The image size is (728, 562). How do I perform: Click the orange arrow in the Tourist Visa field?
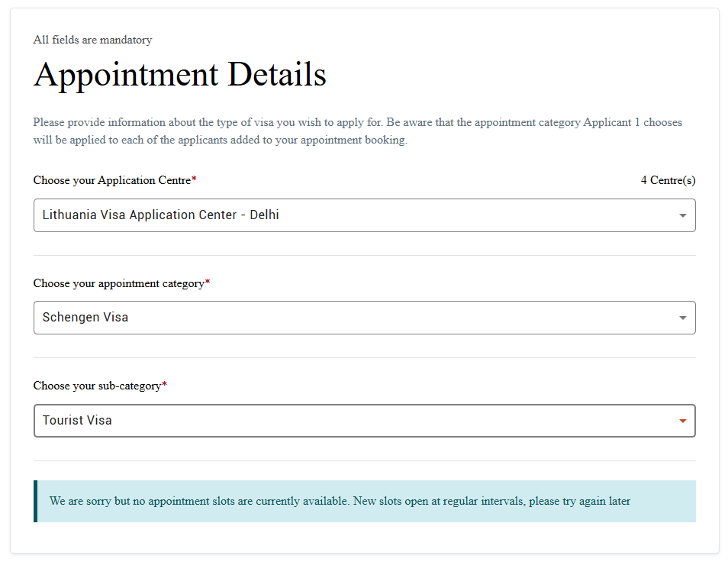tap(682, 421)
